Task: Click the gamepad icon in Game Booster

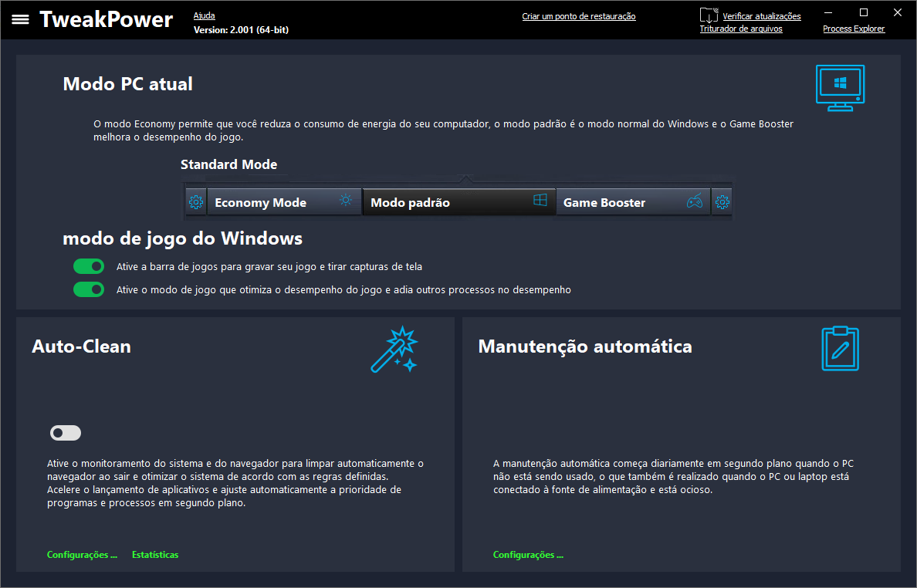Action: [694, 201]
